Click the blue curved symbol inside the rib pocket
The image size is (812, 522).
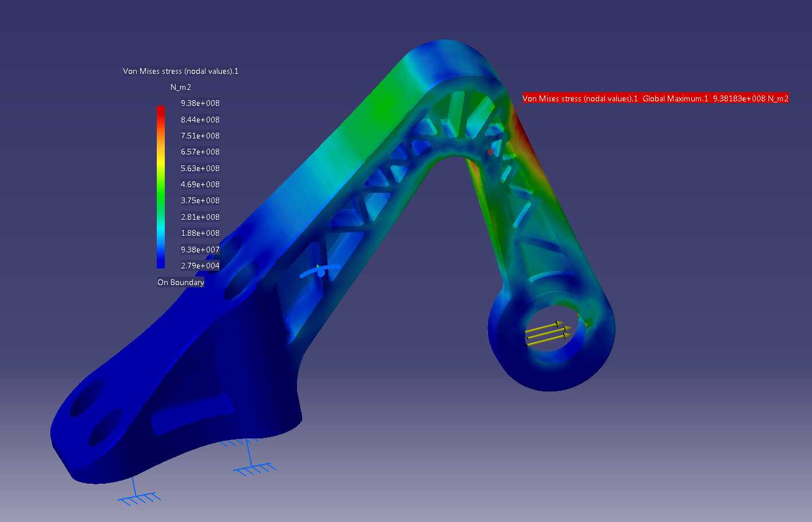320,271
